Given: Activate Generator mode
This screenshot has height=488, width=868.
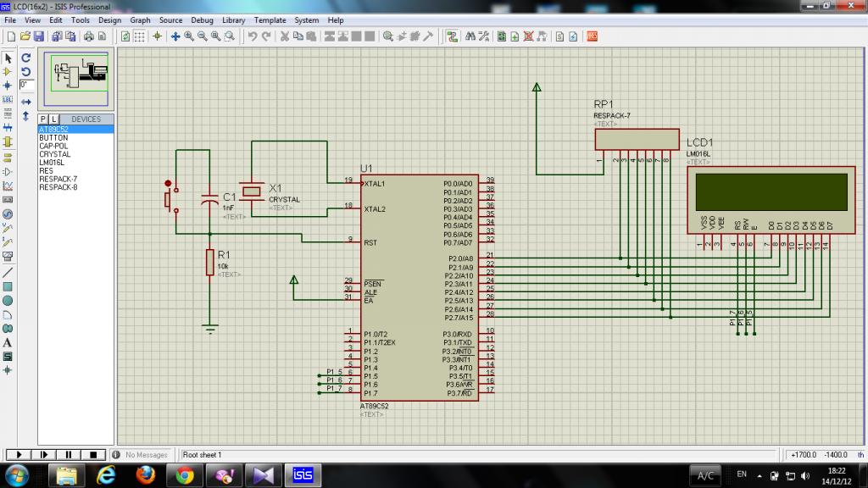Looking at the screenshot, I should tap(8, 213).
